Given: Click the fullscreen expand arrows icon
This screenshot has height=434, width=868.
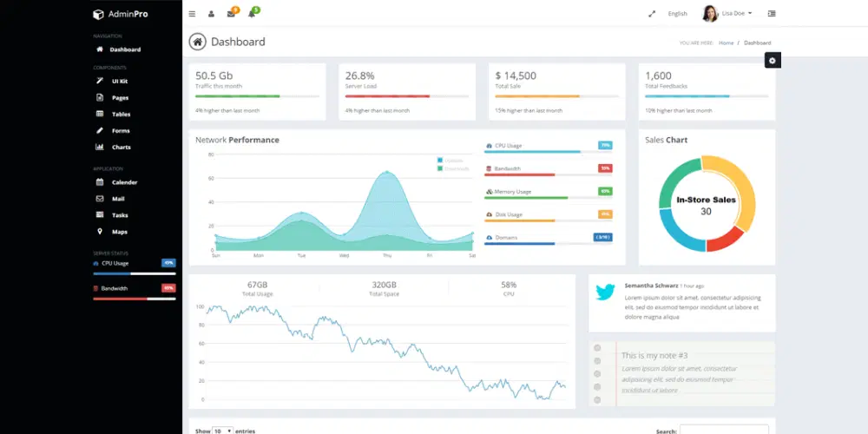Looking at the screenshot, I should pyautogui.click(x=652, y=14).
